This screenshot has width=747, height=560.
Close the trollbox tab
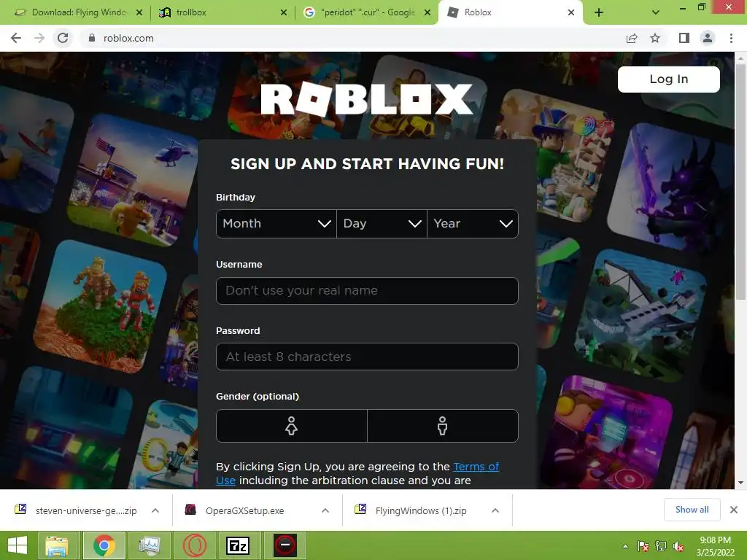pos(284,13)
